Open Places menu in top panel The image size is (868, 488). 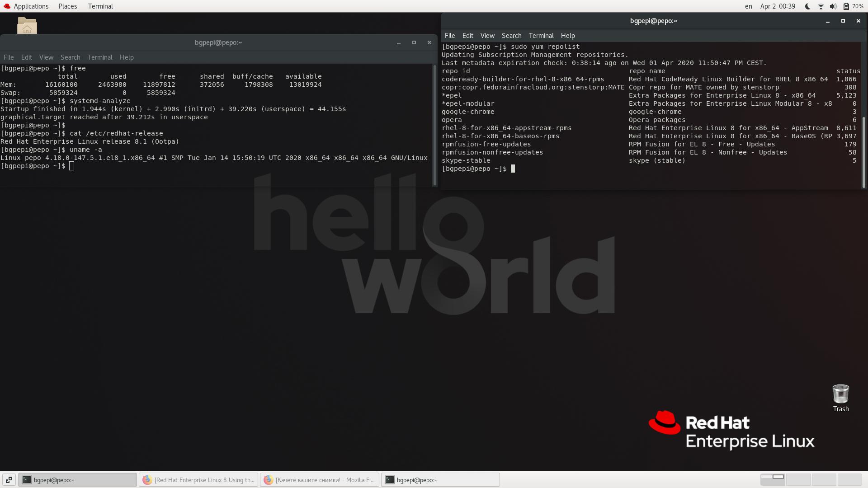tap(67, 6)
